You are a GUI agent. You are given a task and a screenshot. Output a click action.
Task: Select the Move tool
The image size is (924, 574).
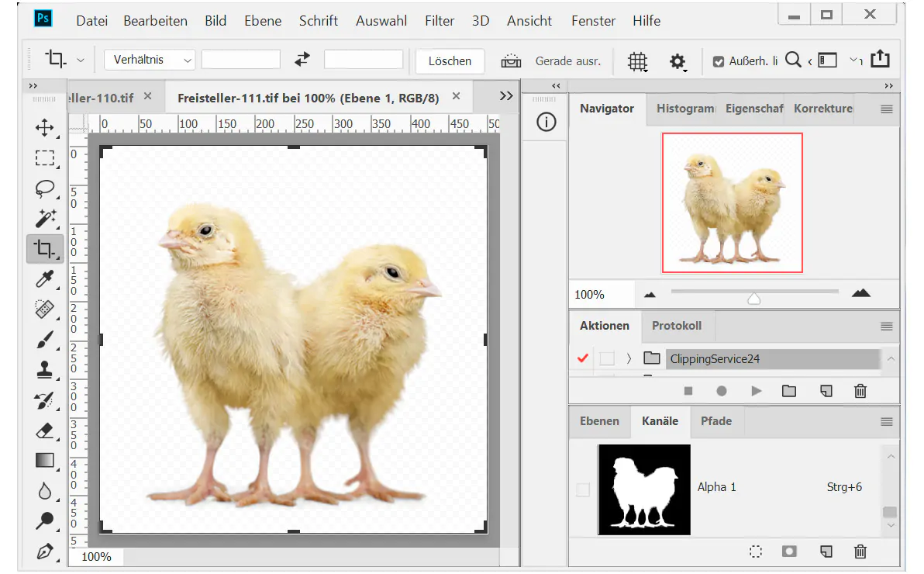click(x=45, y=128)
